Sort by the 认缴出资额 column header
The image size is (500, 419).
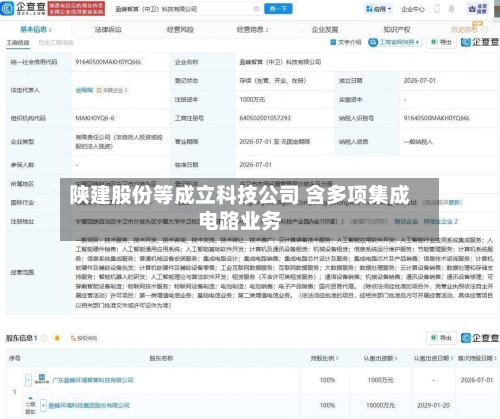pyautogui.click(x=380, y=358)
